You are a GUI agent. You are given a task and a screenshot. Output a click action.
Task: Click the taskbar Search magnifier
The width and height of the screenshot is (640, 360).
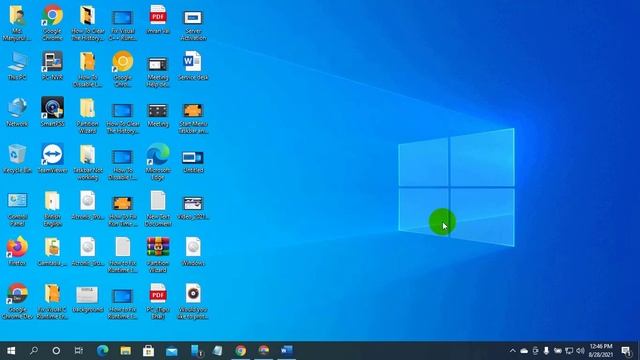pos(34,351)
